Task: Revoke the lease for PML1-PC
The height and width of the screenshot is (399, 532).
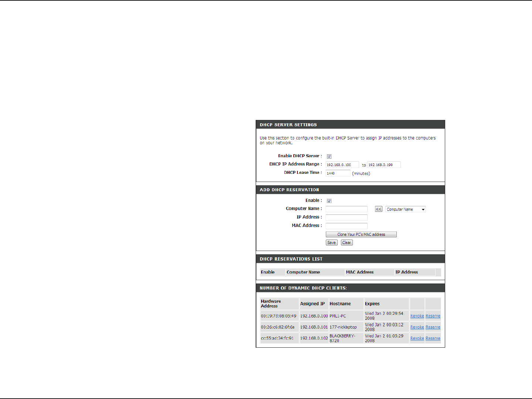Action: pyautogui.click(x=417, y=316)
